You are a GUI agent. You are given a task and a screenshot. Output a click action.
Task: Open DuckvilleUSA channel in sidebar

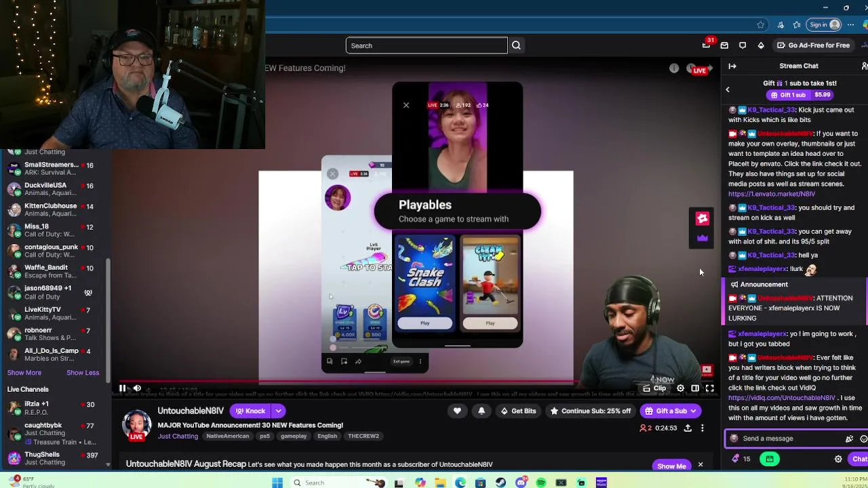(x=54, y=189)
